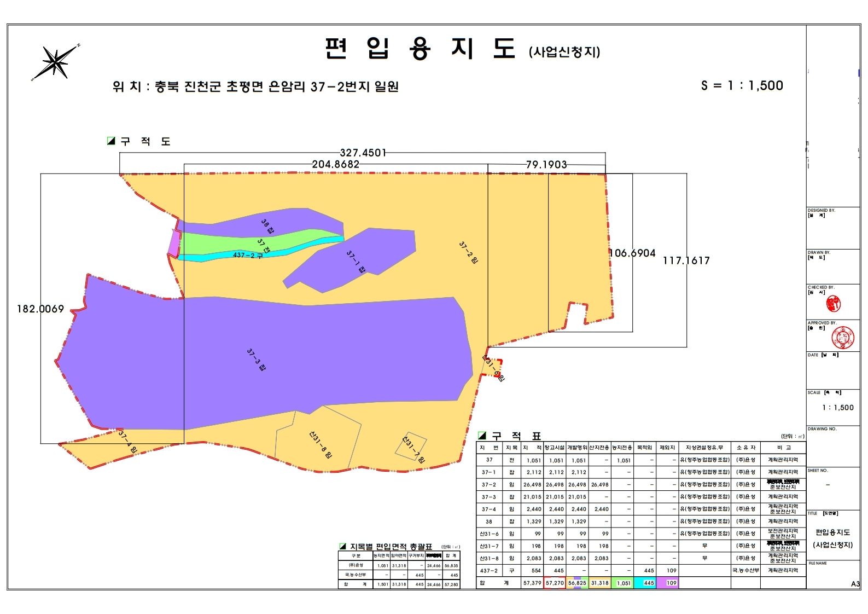Click the dimension value 106.6904
The width and height of the screenshot is (868, 614).
[633, 253]
